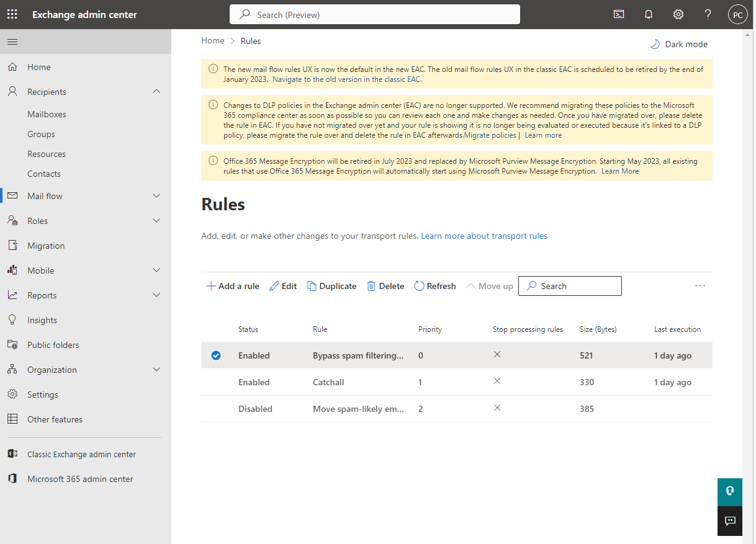
Task: Click the Size (Bytes) column header
Action: (x=598, y=329)
